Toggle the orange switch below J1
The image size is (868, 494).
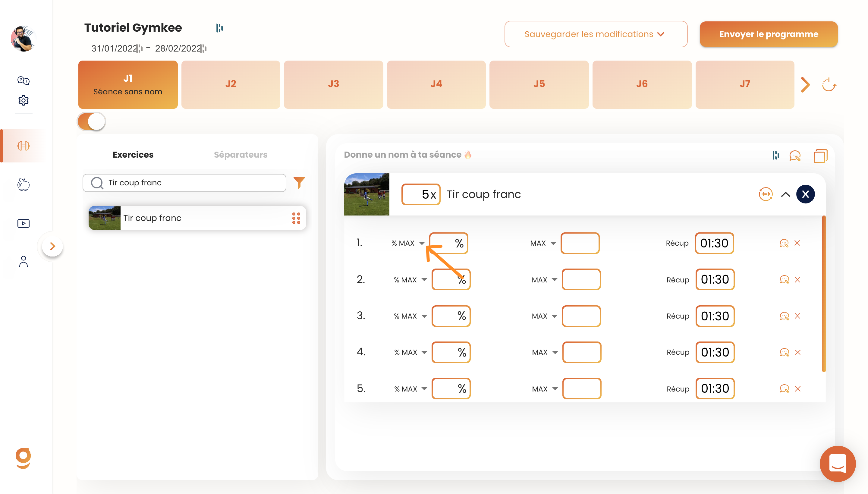pyautogui.click(x=92, y=121)
